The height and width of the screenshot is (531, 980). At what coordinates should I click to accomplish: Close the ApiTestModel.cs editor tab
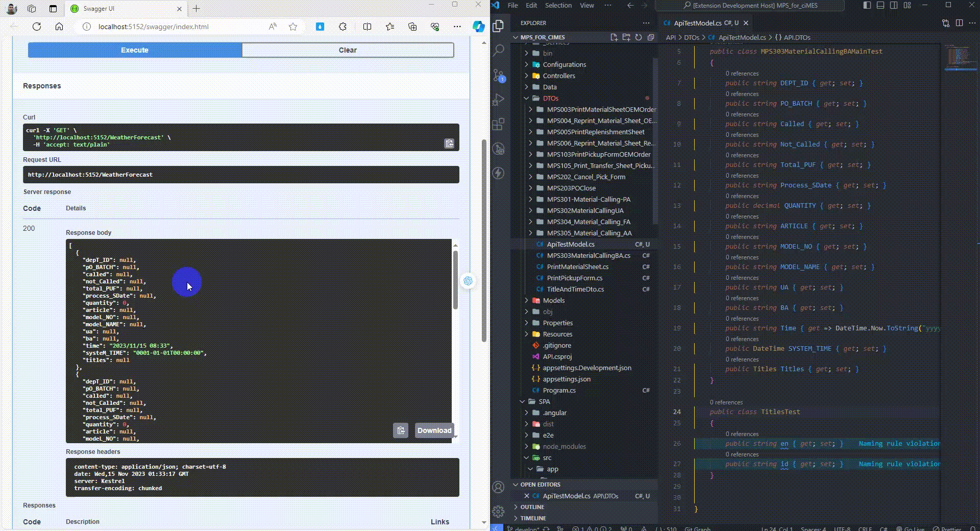pyautogui.click(x=746, y=23)
